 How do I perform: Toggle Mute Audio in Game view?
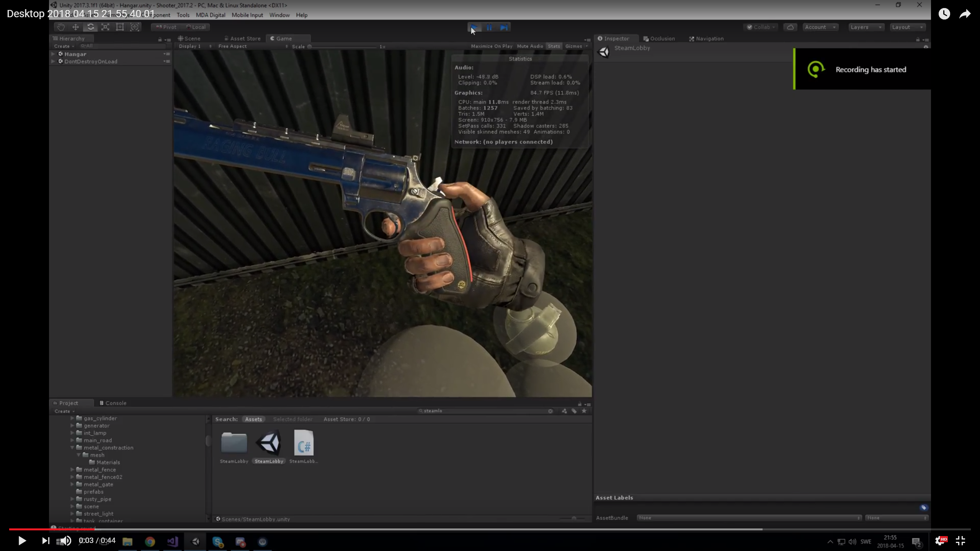click(x=529, y=46)
